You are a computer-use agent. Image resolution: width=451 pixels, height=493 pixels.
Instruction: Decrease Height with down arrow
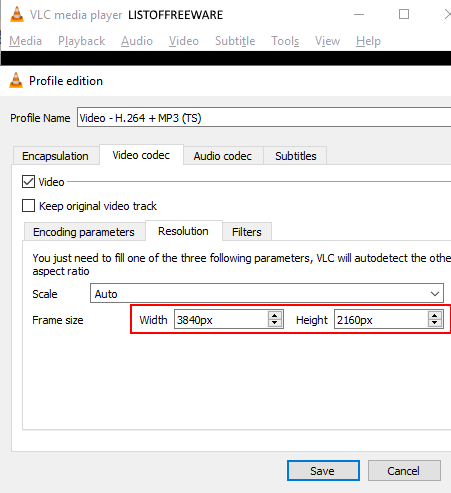coord(435,323)
